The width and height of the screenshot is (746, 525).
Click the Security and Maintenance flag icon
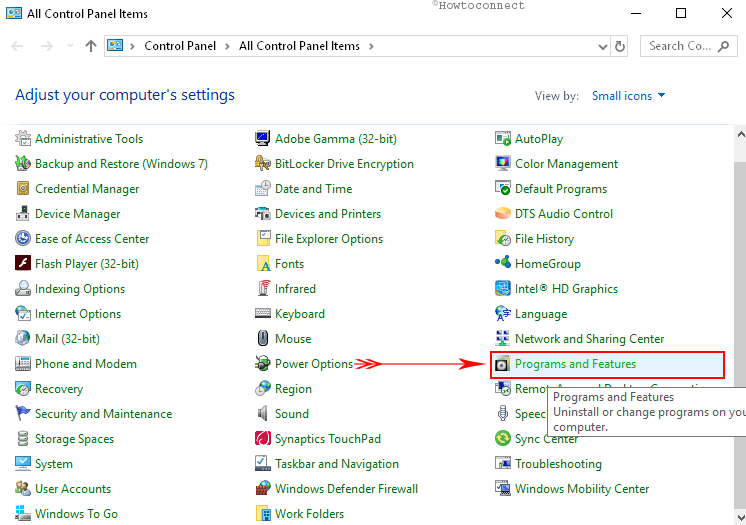(x=23, y=414)
